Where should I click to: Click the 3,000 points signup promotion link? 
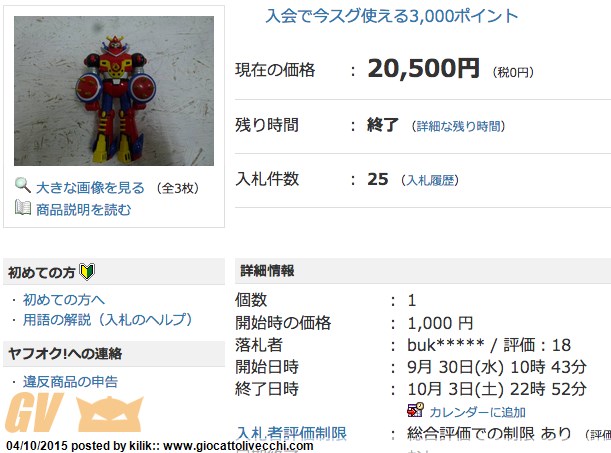pos(392,16)
